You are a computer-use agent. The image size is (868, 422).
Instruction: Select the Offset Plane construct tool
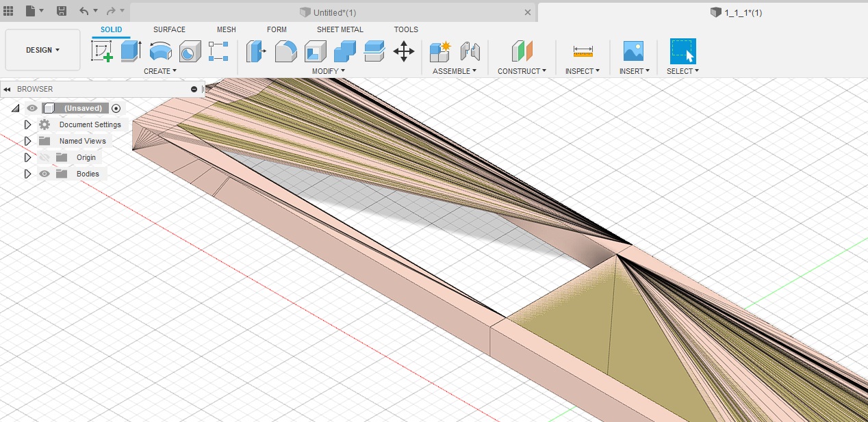pyautogui.click(x=522, y=51)
